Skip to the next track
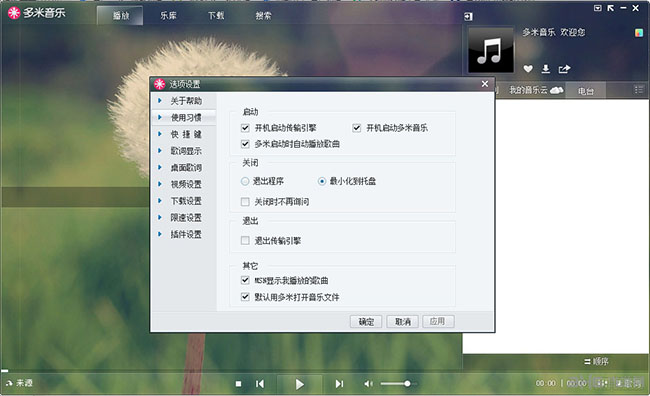The width and height of the screenshot is (650, 396). pos(339,384)
